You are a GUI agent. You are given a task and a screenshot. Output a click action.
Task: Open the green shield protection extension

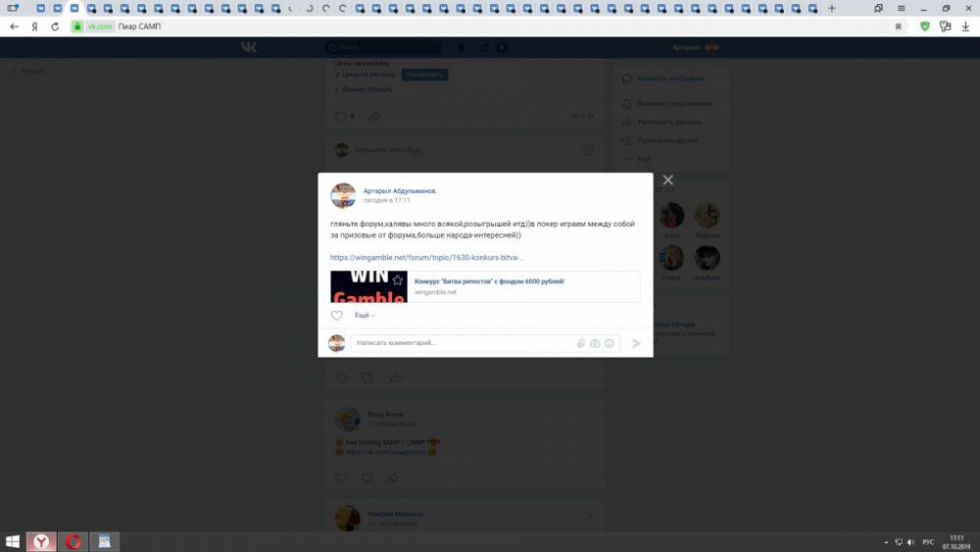[x=925, y=26]
